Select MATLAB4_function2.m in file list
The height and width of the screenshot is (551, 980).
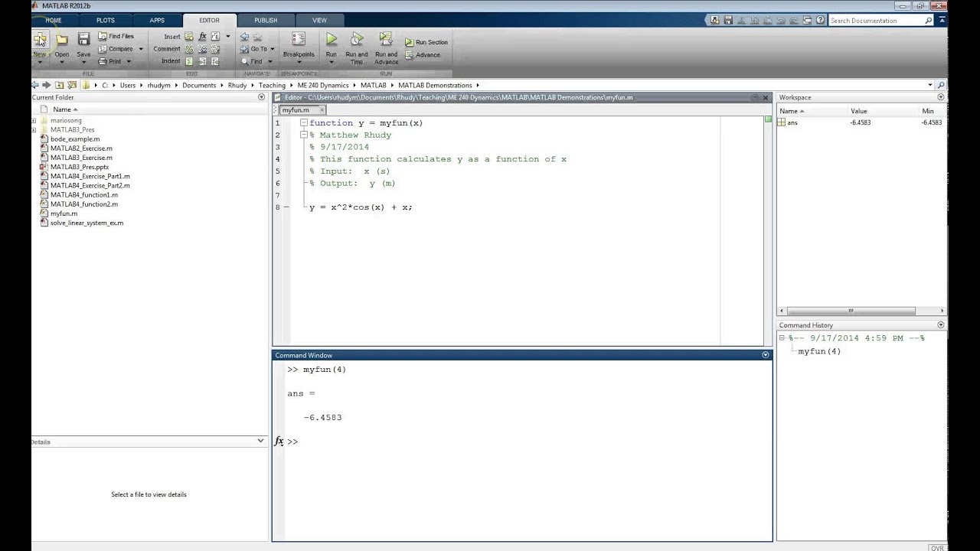click(84, 204)
